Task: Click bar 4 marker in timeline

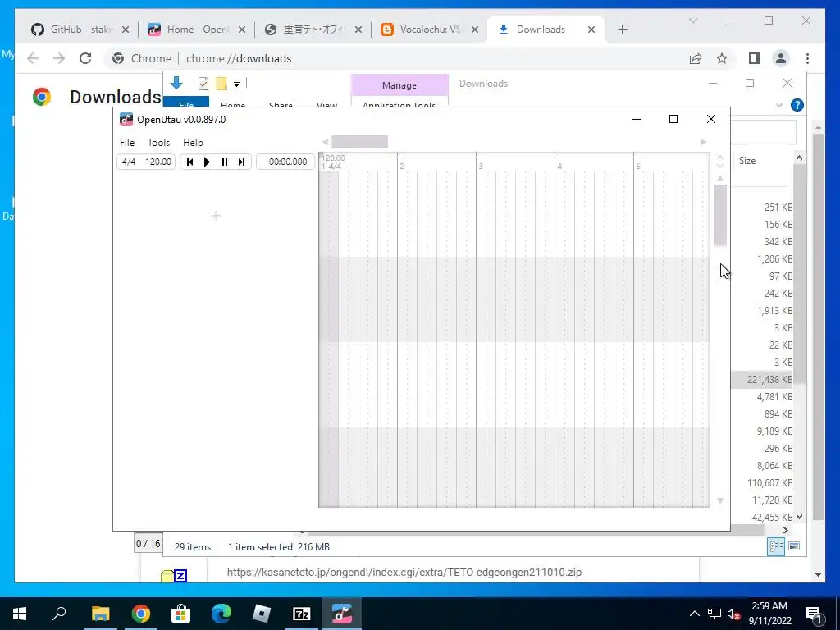Action: pyautogui.click(x=559, y=166)
